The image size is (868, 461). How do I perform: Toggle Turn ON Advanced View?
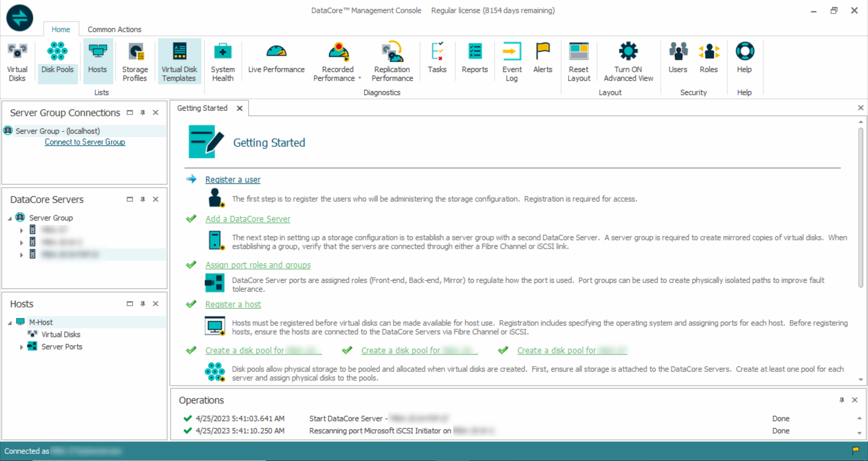click(628, 61)
